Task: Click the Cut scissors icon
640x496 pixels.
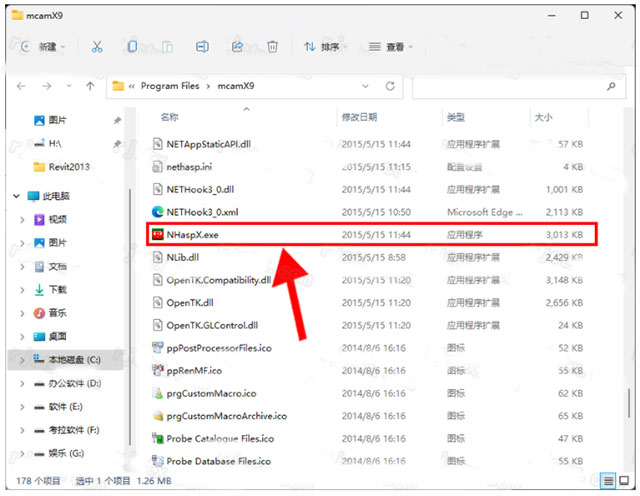Action: click(97, 47)
